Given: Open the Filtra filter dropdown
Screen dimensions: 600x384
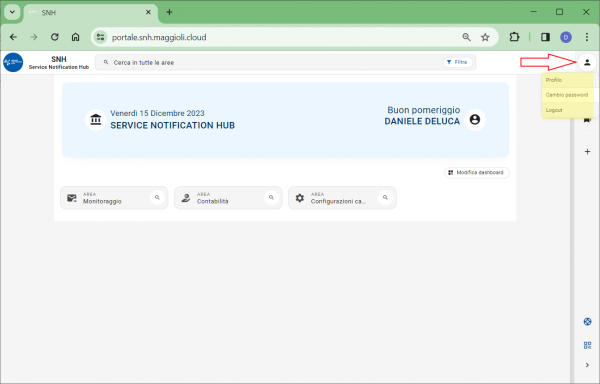Looking at the screenshot, I should (x=458, y=62).
